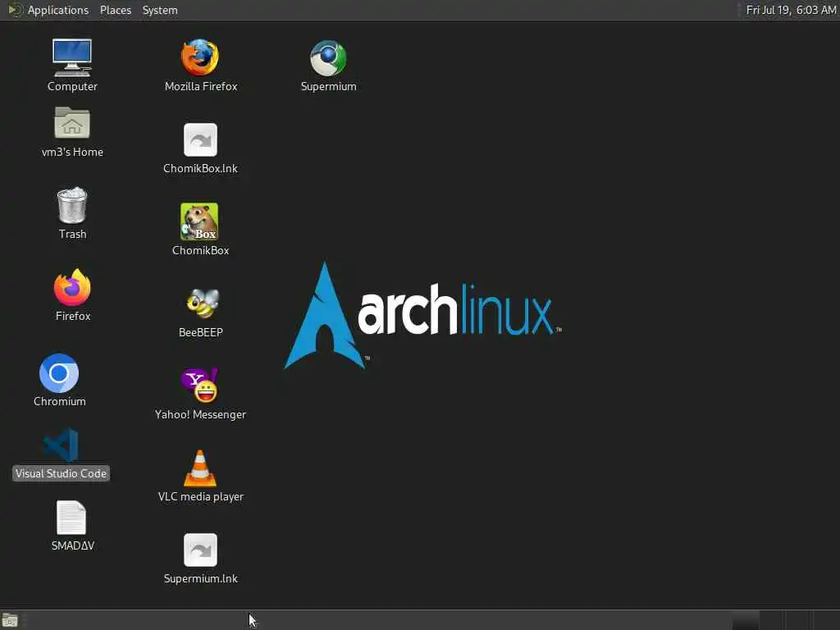Open the Places menu
Image resolution: width=840 pixels, height=630 pixels.
coord(115,10)
